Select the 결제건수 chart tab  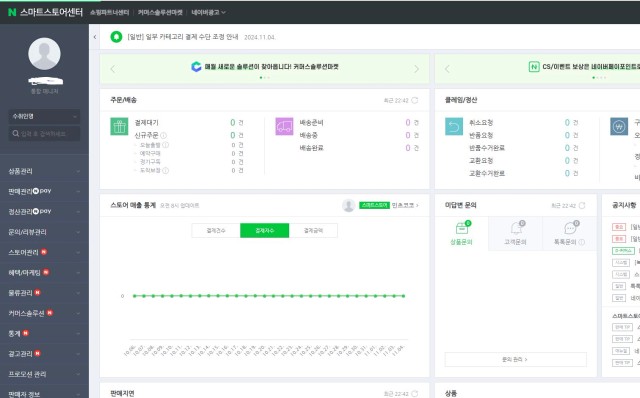click(216, 231)
